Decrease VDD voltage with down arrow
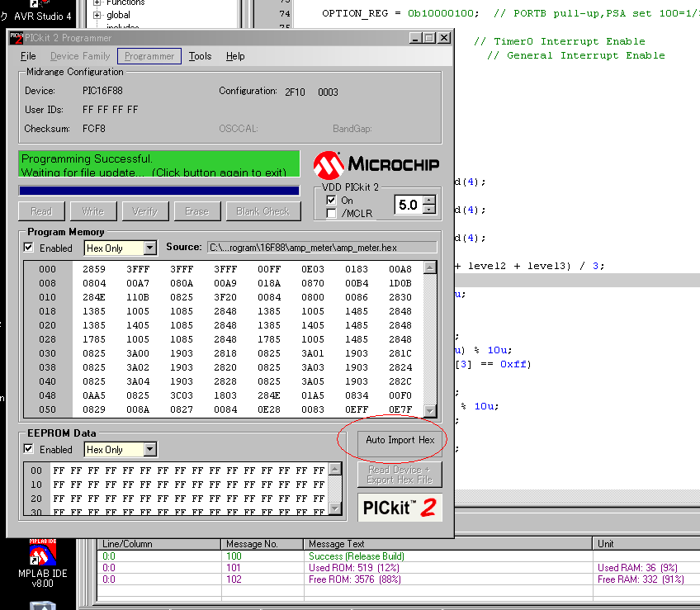700x610 pixels. [429, 209]
